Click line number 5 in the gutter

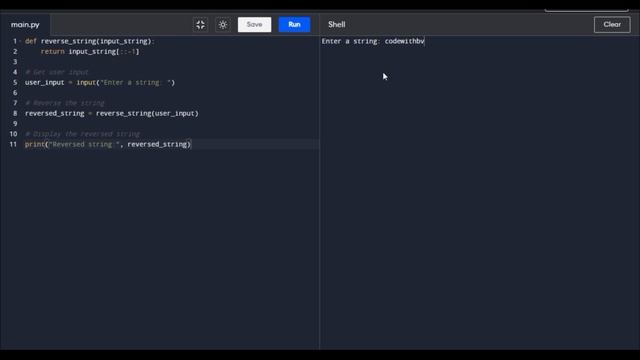click(x=15, y=82)
